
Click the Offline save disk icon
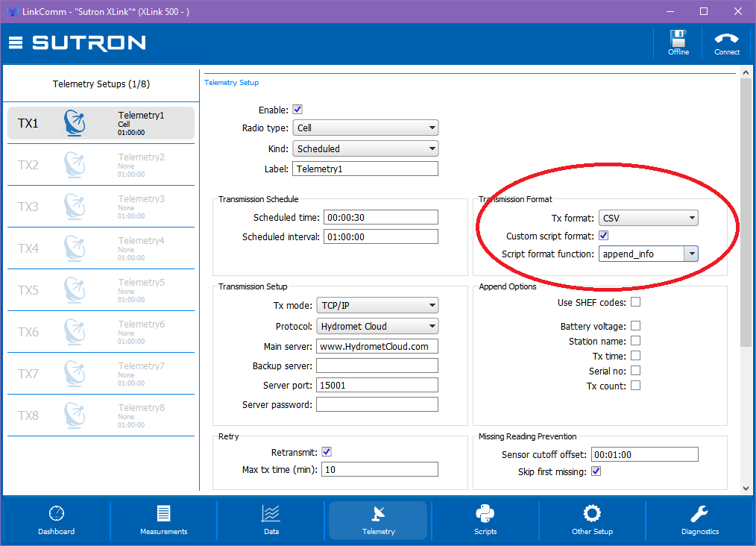tap(678, 39)
